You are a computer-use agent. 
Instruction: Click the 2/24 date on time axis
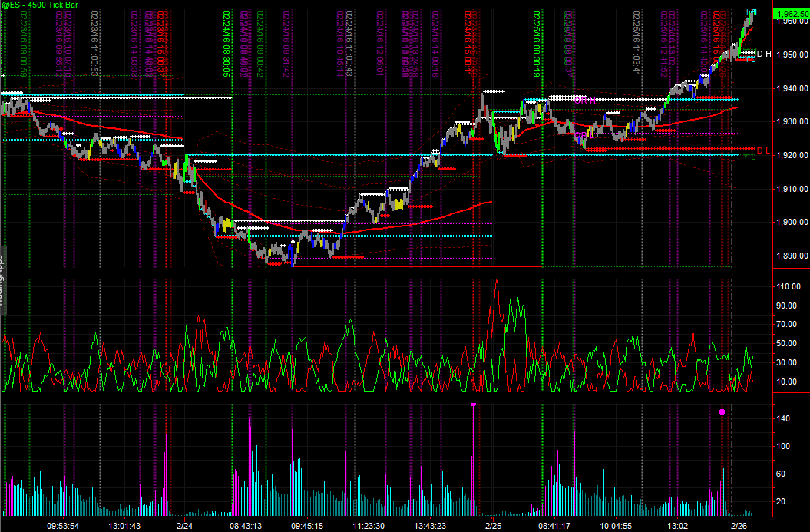click(x=184, y=526)
